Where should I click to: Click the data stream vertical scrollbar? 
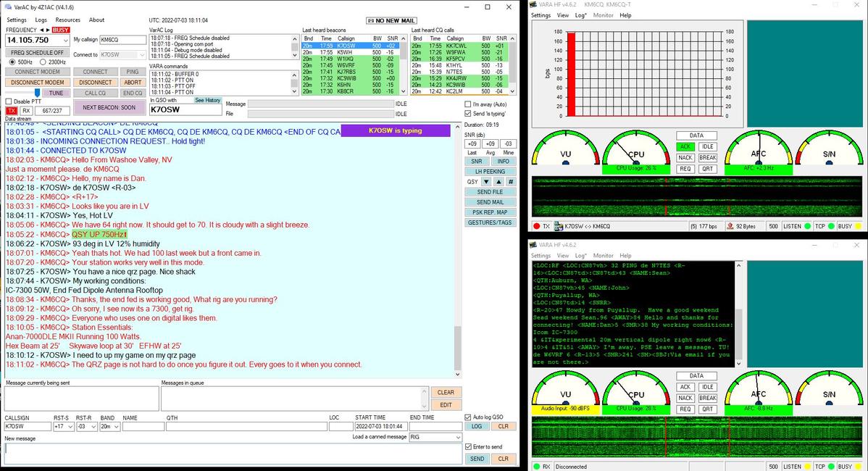pyautogui.click(x=457, y=250)
